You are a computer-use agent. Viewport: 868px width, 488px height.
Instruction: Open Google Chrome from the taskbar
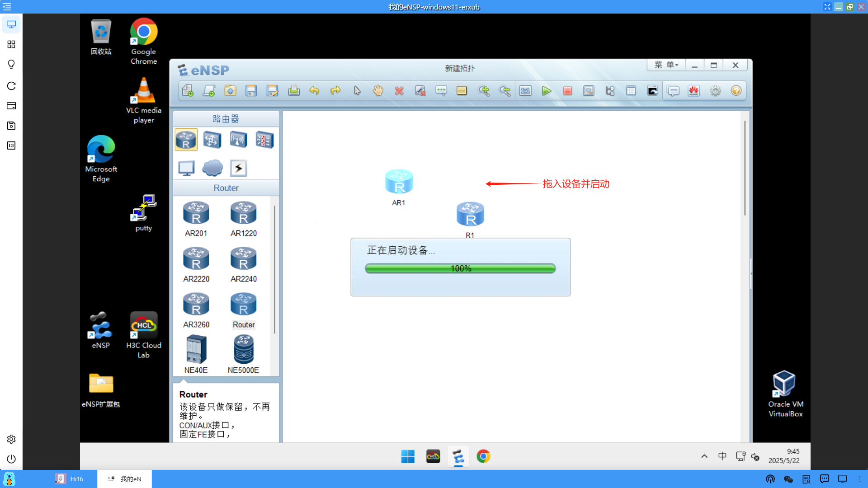pyautogui.click(x=483, y=456)
